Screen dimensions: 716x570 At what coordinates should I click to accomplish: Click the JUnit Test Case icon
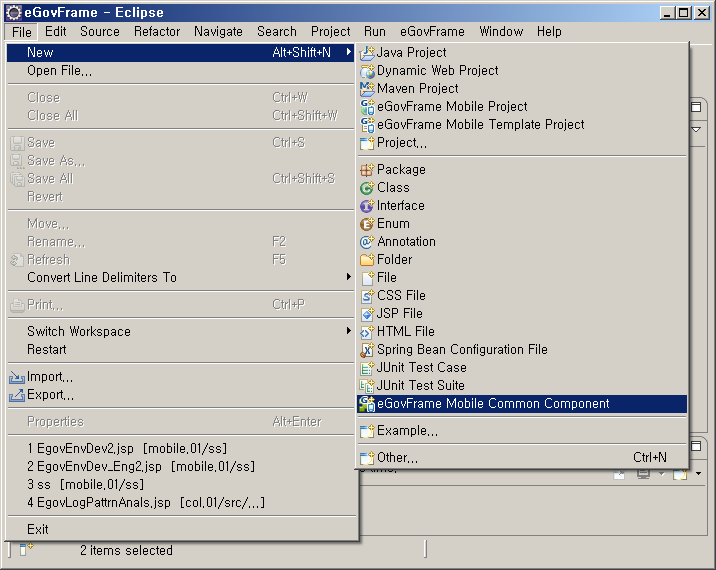click(x=367, y=368)
